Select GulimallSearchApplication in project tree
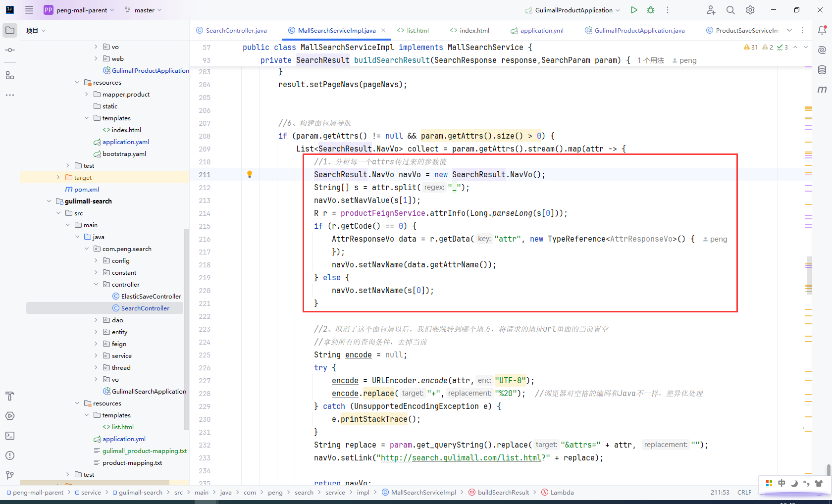This screenshot has width=832, height=504. click(144, 391)
